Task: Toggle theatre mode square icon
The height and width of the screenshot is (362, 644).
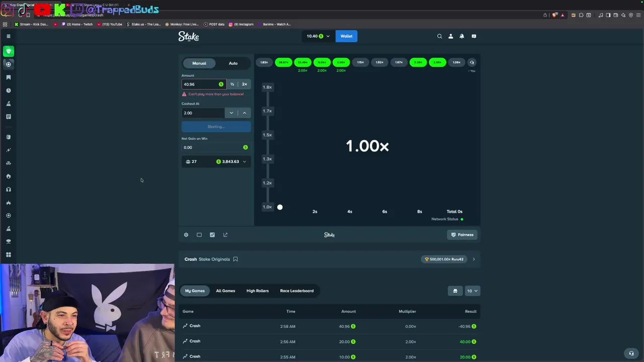Action: tap(199, 235)
